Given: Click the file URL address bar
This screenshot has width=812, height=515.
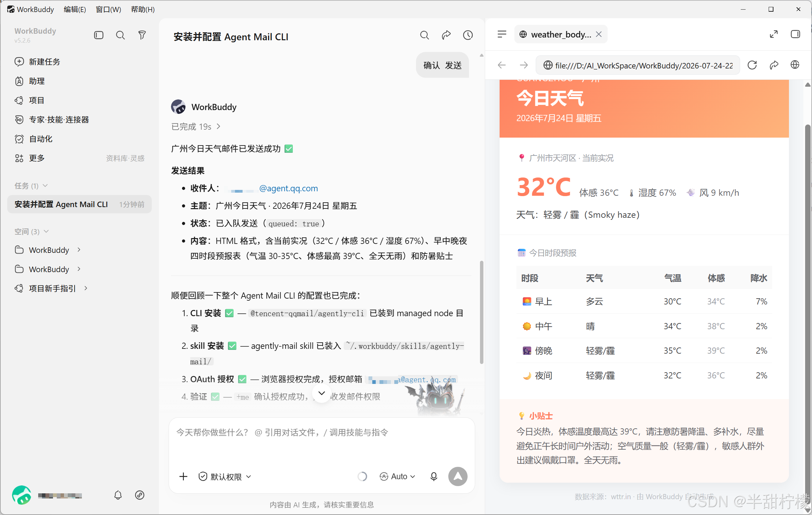Looking at the screenshot, I should [638, 65].
